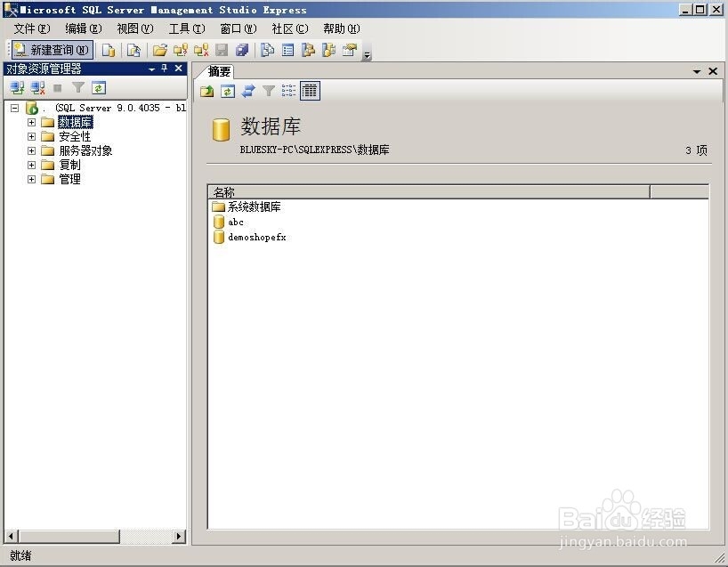Click the Save All toolbar icon
The width and height of the screenshot is (728, 567).
242,50
